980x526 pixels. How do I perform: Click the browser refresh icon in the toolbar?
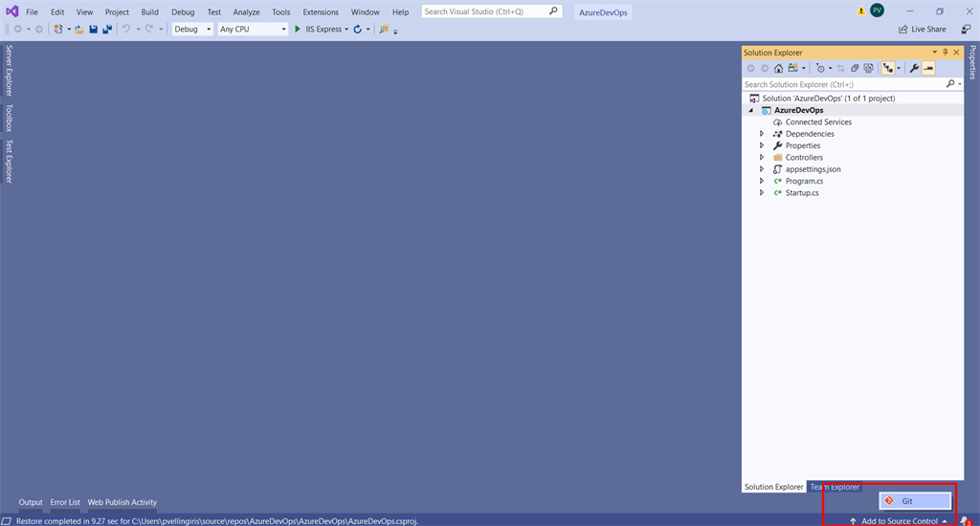[x=358, y=30]
